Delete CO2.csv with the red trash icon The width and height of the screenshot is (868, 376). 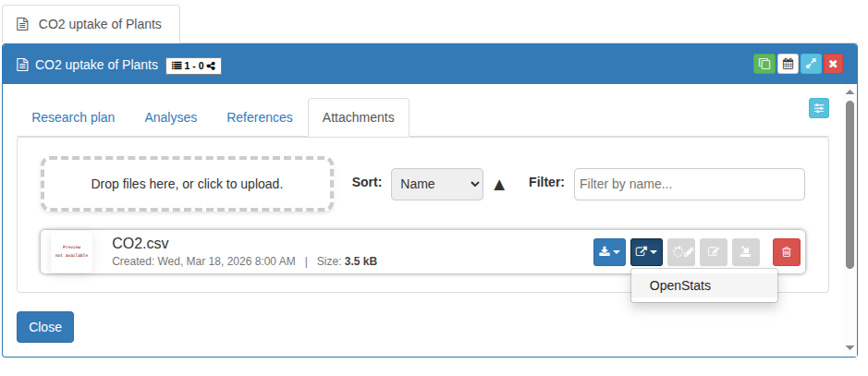(787, 252)
